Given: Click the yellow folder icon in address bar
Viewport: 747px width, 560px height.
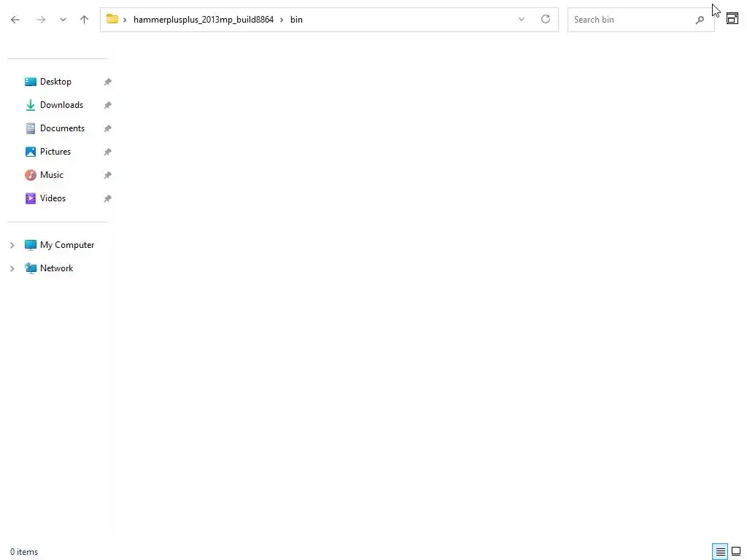Looking at the screenshot, I should [112, 19].
